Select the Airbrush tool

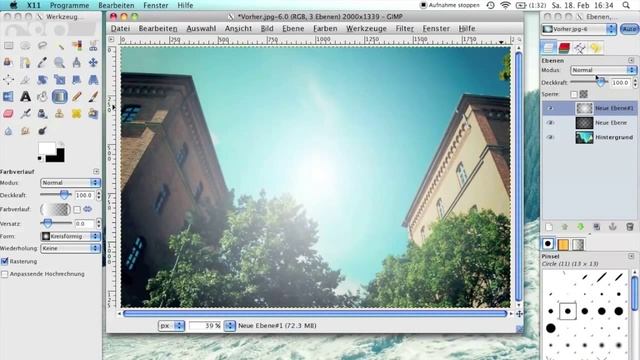point(25,113)
